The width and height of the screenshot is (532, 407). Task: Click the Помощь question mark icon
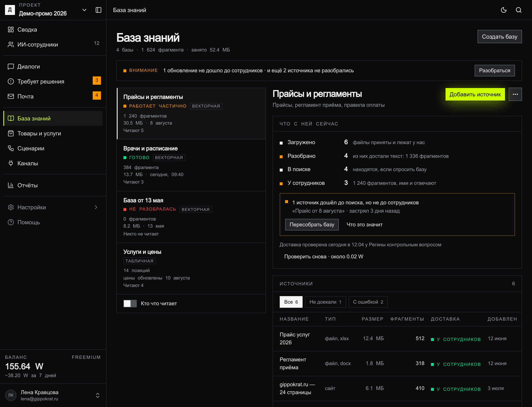[11, 222]
